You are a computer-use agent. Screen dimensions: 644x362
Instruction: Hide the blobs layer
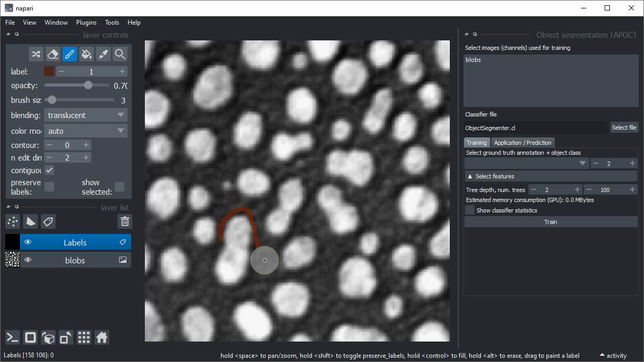[x=28, y=260]
